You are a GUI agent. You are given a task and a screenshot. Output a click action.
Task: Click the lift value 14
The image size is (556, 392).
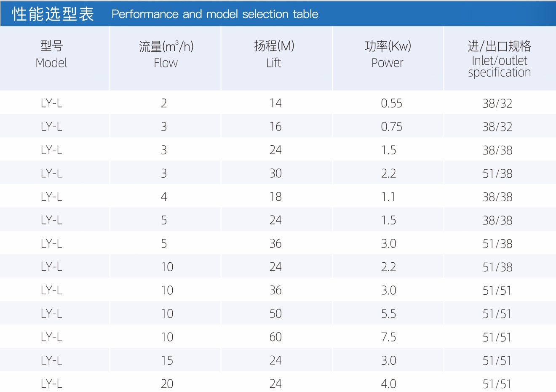[x=275, y=103]
